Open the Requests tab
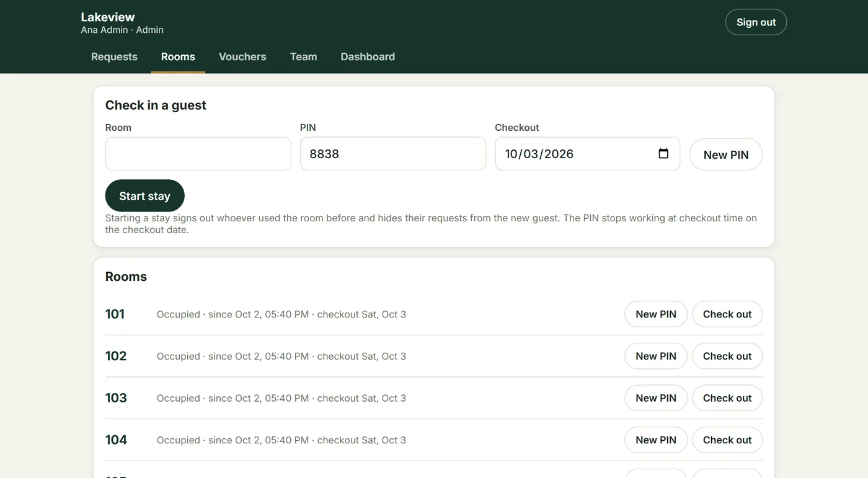This screenshot has height=478, width=868. 114,56
